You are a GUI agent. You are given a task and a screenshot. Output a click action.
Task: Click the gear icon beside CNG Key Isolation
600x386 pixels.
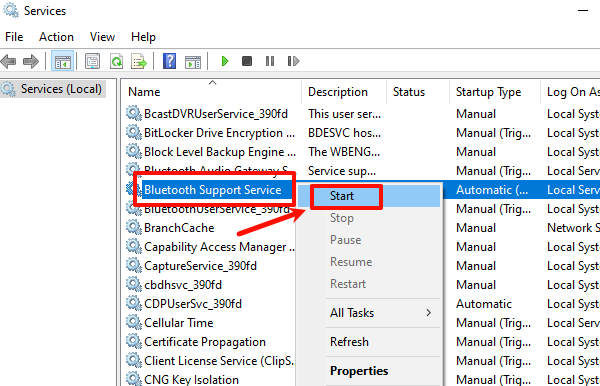(134, 379)
